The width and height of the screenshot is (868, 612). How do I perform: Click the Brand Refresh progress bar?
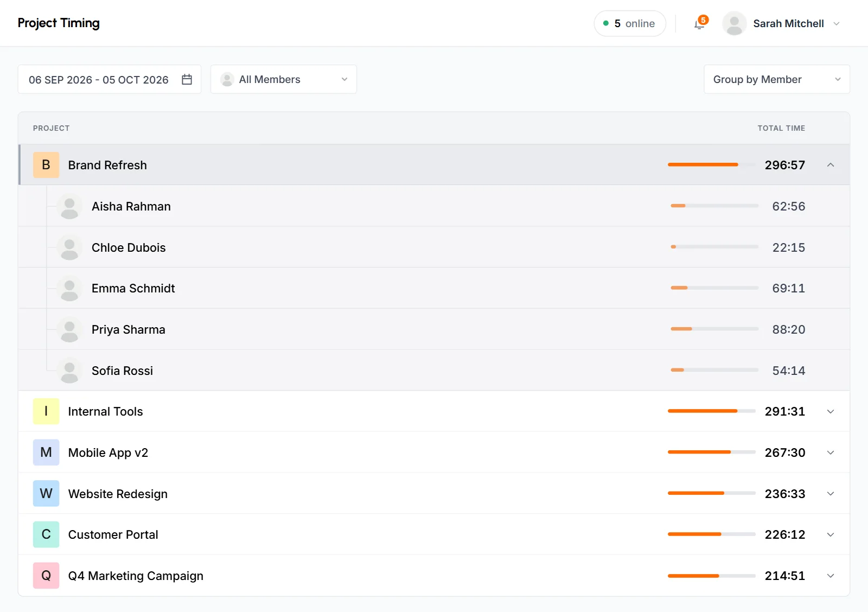[712, 164]
